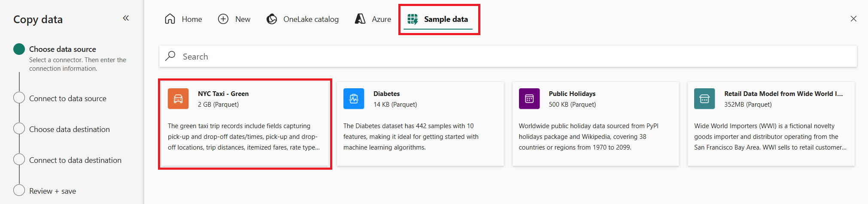Click the Retail Data Model icon
The image size is (868, 204).
tap(704, 99)
